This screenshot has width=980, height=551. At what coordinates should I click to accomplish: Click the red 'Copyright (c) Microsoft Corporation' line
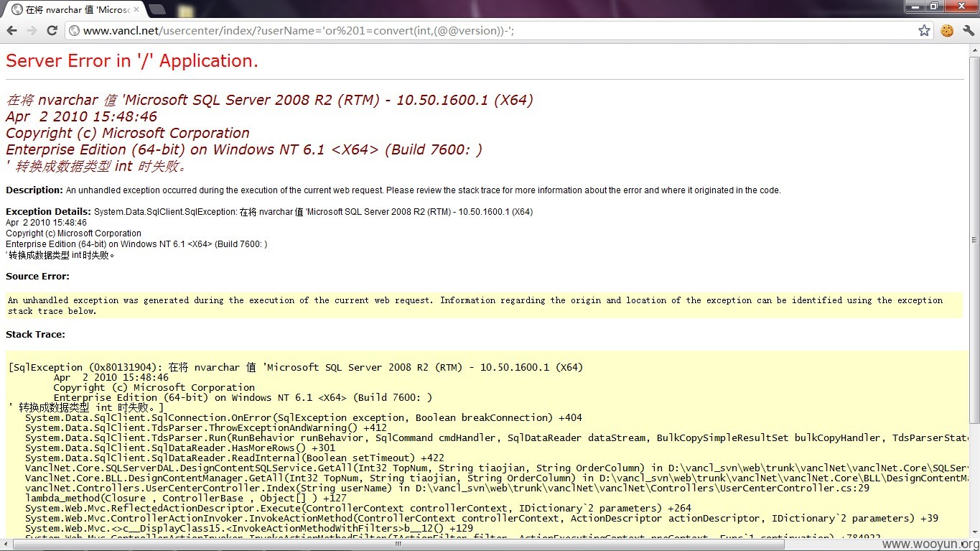(128, 133)
